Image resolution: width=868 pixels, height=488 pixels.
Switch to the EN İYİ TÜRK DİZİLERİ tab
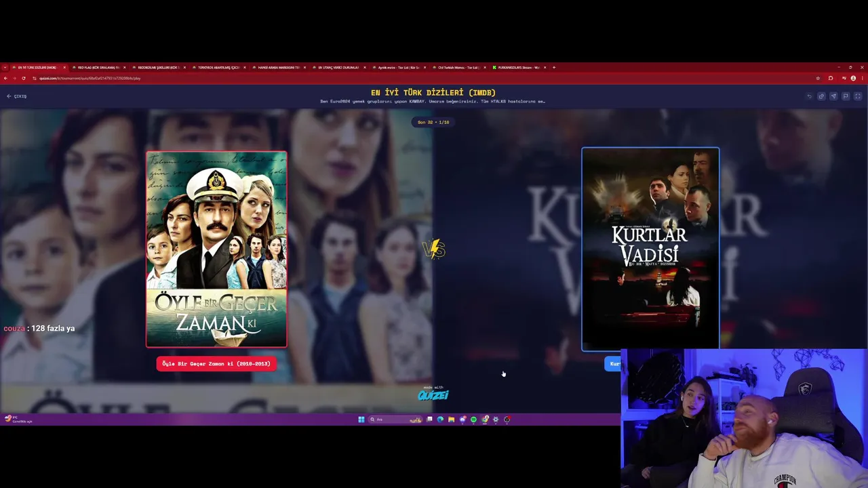point(37,67)
